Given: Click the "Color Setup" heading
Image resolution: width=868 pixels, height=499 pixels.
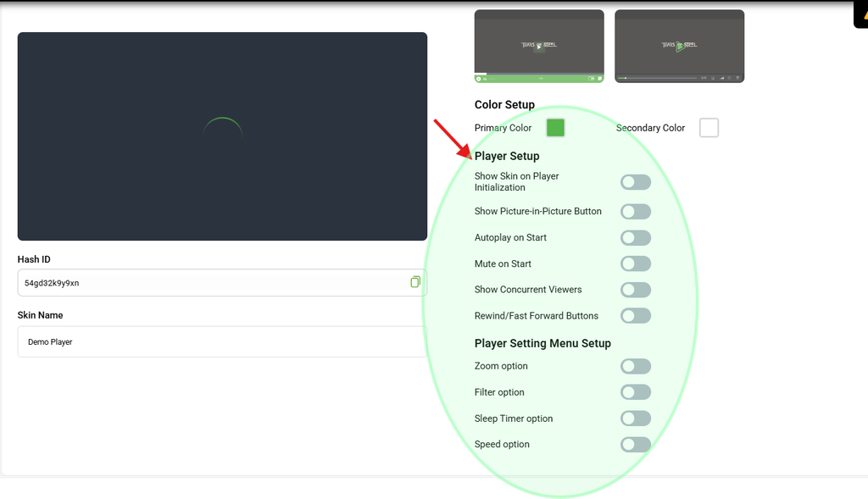Looking at the screenshot, I should (x=504, y=104).
